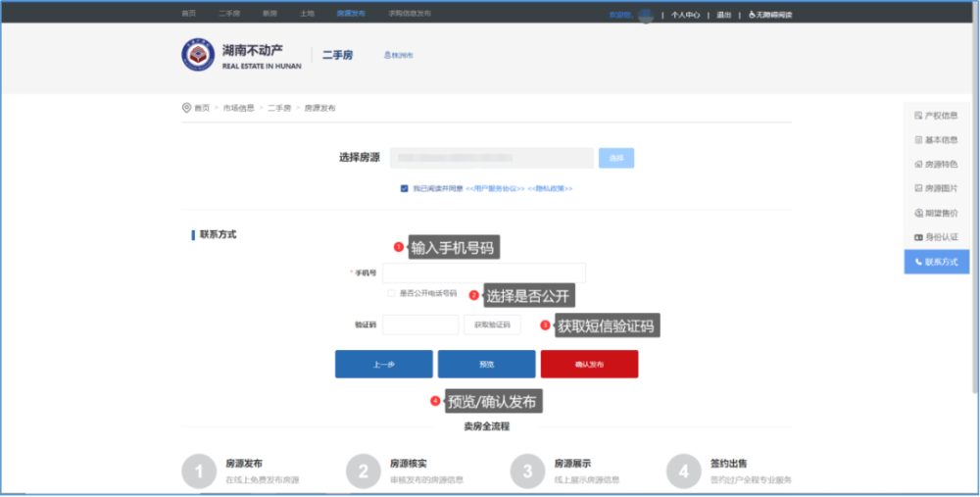This screenshot has height=497, width=980.
Task: Click the 二手房 breadcrumb link
Action: pos(279,108)
